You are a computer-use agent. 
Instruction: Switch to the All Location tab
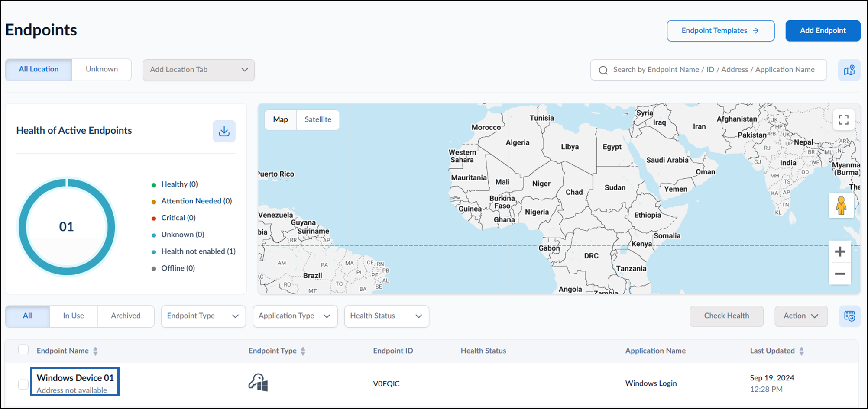pyautogui.click(x=39, y=69)
